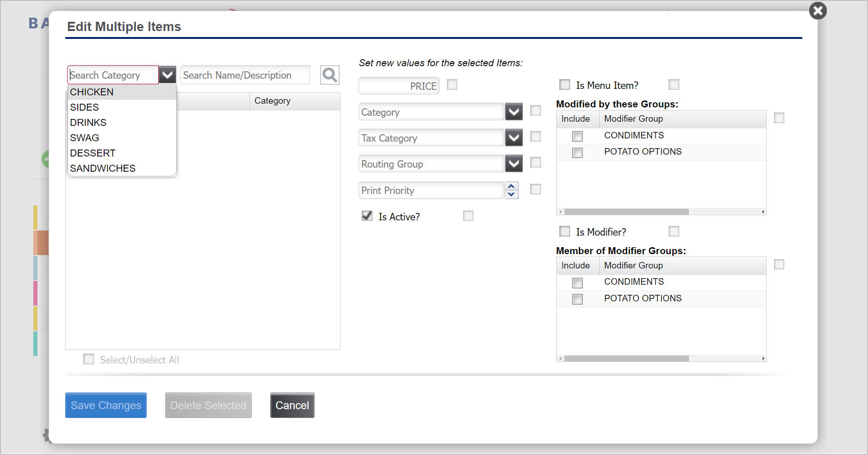868x455 pixels.
Task: Click the Delete Selected button
Action: [x=208, y=405]
